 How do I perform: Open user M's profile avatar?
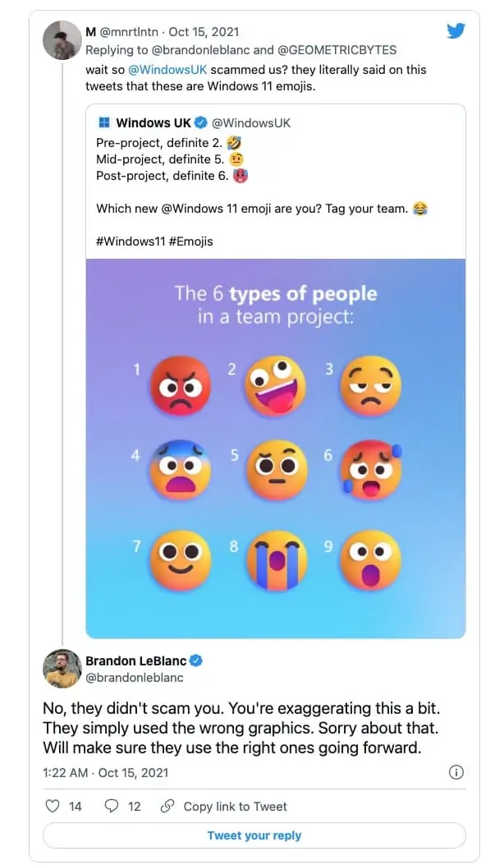click(x=62, y=40)
